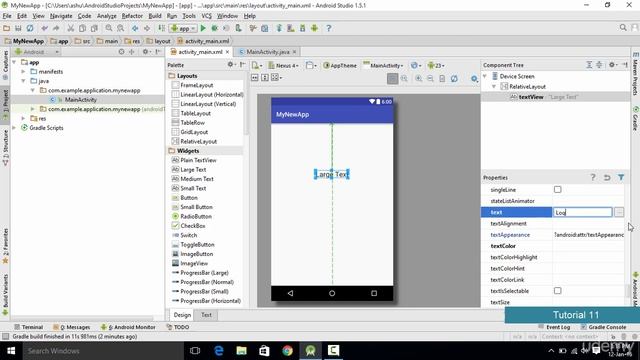Open the Android Monitor tool window
The height and width of the screenshot is (360, 640).
pyautogui.click(x=128, y=327)
